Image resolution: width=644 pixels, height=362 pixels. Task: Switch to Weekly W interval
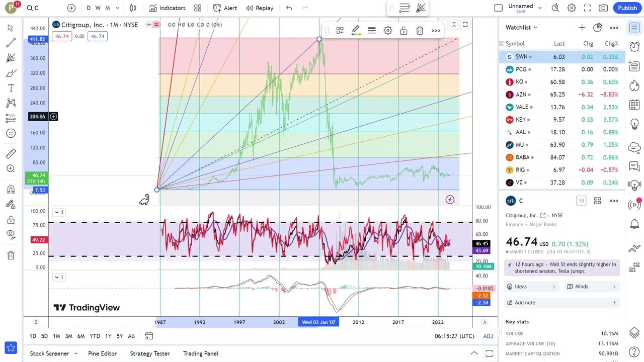pos(98,8)
